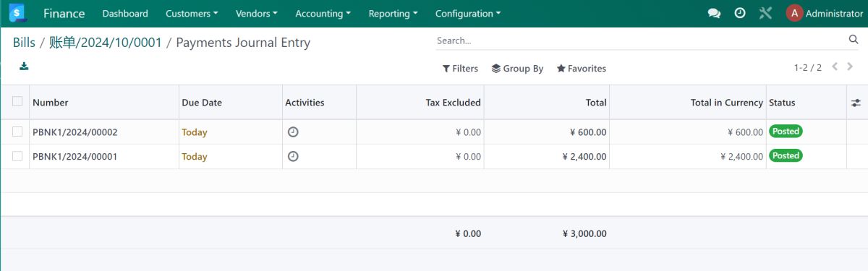
Task: Open the Dashboard menu item
Action: [x=125, y=13]
